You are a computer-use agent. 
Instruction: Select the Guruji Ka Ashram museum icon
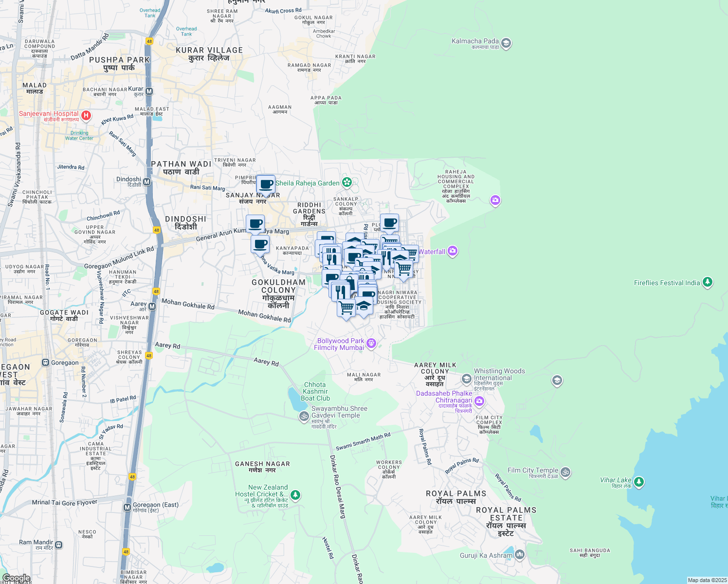[519, 554]
